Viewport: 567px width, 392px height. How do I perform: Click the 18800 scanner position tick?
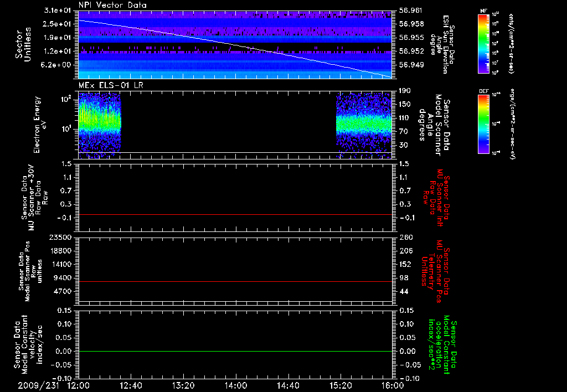[x=60, y=251]
